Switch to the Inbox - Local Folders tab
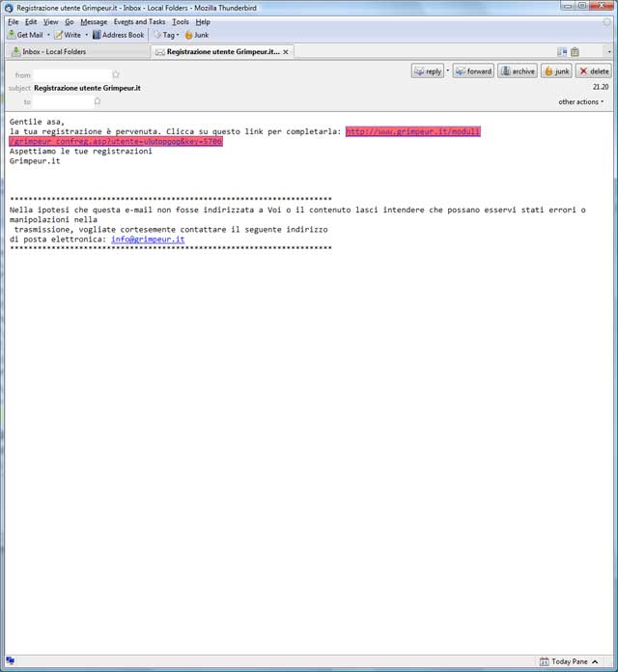 77,52
